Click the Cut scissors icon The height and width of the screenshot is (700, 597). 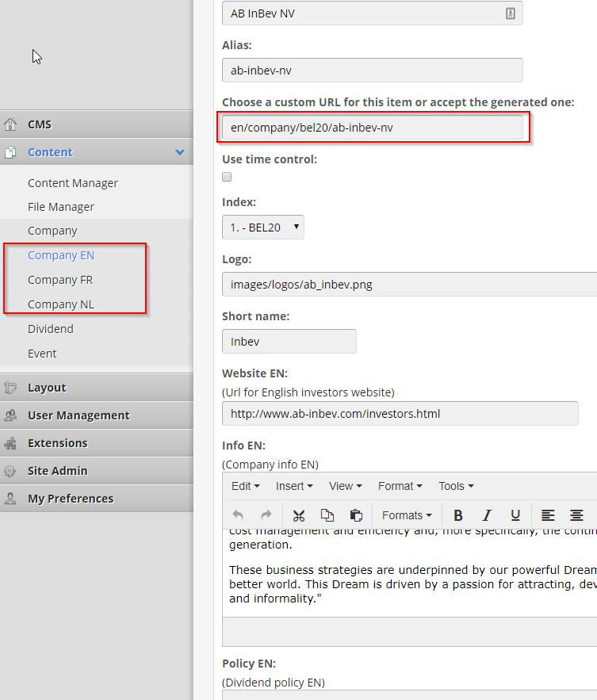tap(299, 515)
